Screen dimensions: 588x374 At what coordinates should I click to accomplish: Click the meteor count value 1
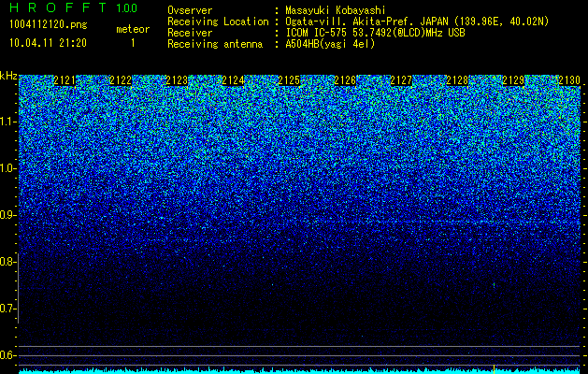(x=133, y=43)
